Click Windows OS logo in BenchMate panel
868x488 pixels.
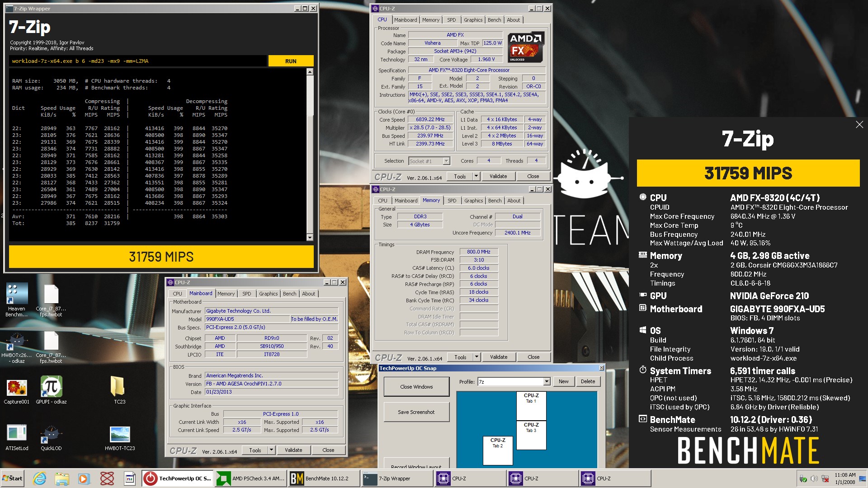(x=643, y=330)
